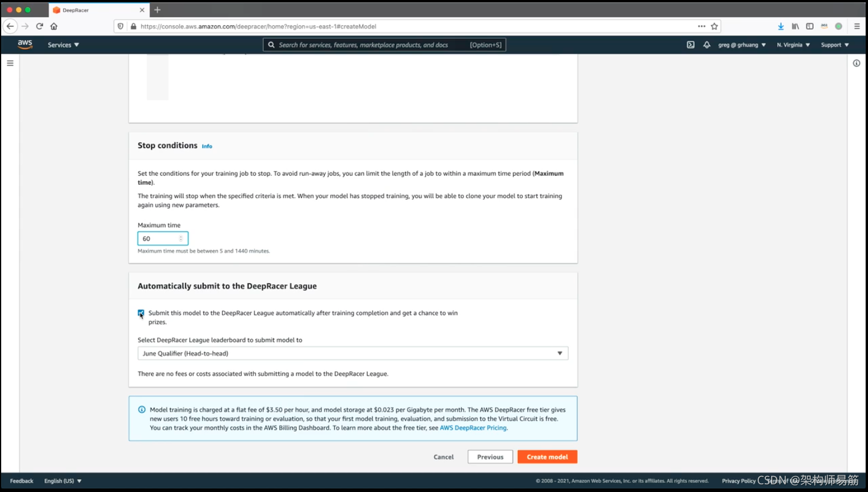The image size is (868, 492).
Task: Toggle the browser sidebar icon
Action: click(x=810, y=26)
